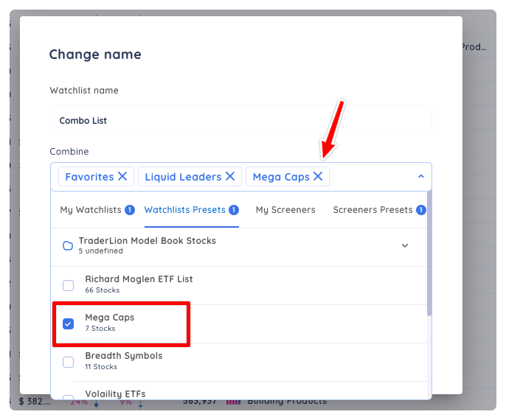
Task: Check the Breadth Symbols checkbox
Action: (x=68, y=362)
